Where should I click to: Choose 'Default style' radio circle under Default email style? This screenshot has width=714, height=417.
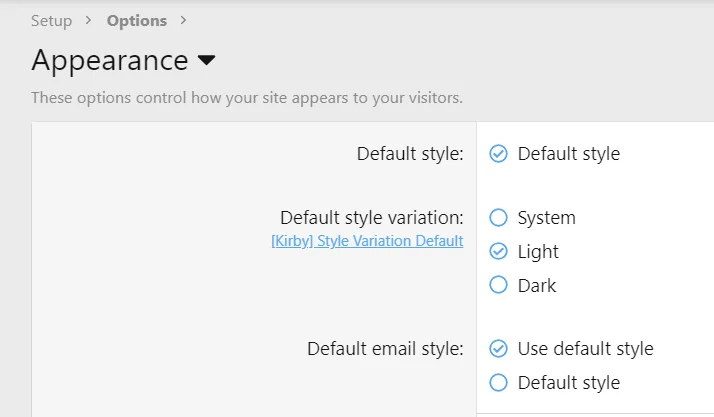[x=499, y=383]
